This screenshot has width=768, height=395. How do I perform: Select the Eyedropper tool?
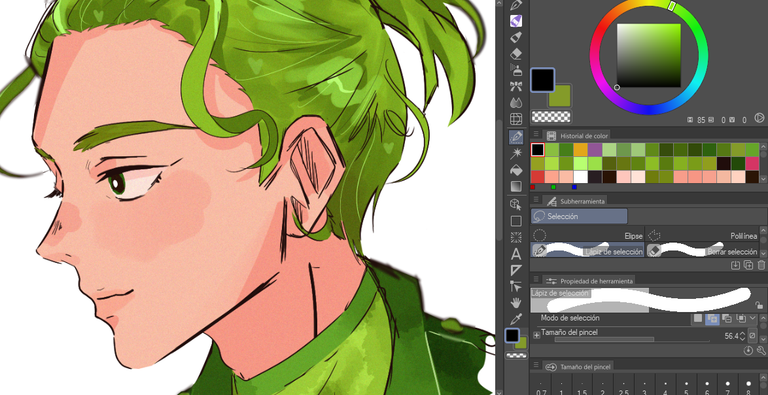pyautogui.click(x=516, y=319)
